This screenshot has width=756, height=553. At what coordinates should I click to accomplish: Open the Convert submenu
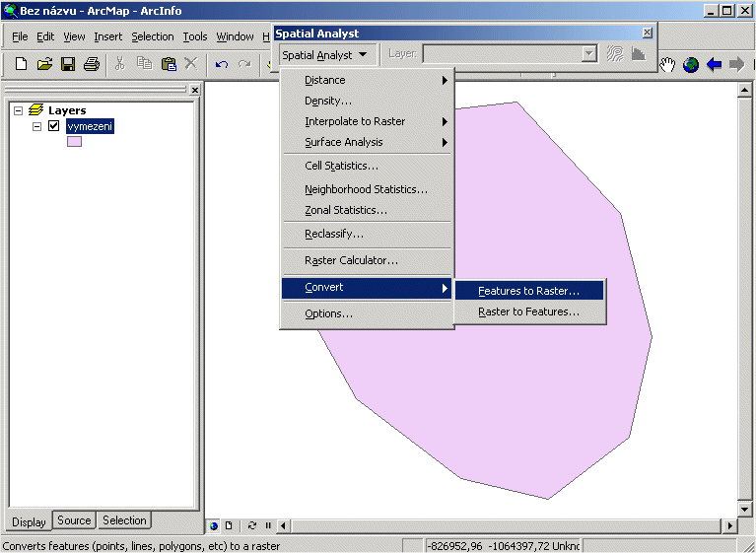pyautogui.click(x=367, y=288)
